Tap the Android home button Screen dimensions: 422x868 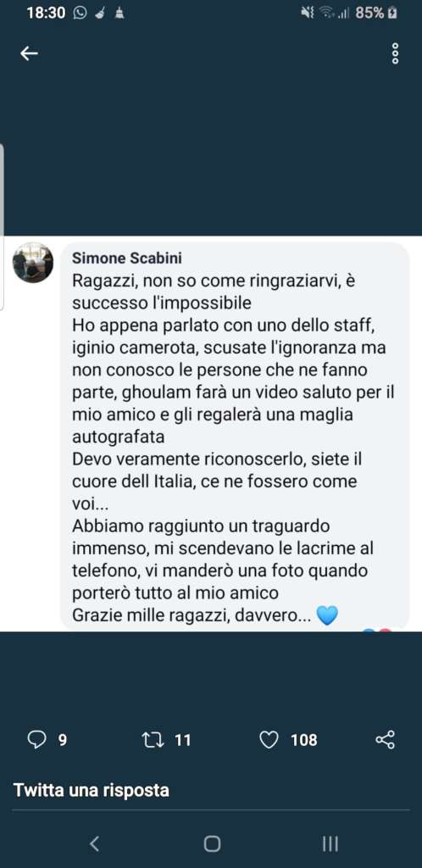pos(212,843)
